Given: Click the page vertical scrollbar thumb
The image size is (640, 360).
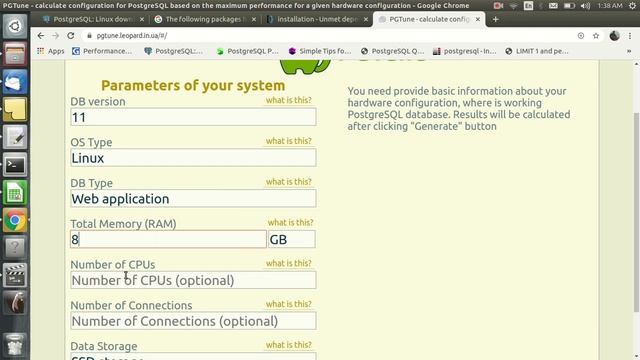Looking at the screenshot, I should pos(636,212).
